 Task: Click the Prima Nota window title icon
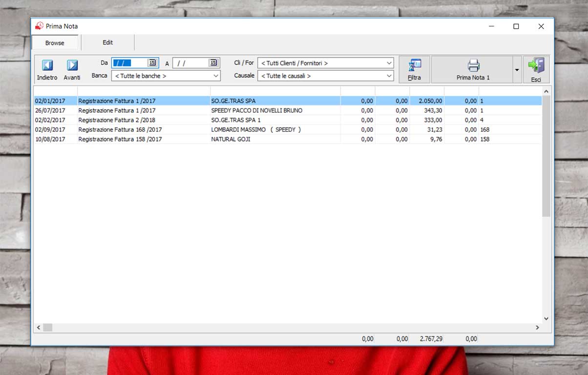tap(39, 26)
